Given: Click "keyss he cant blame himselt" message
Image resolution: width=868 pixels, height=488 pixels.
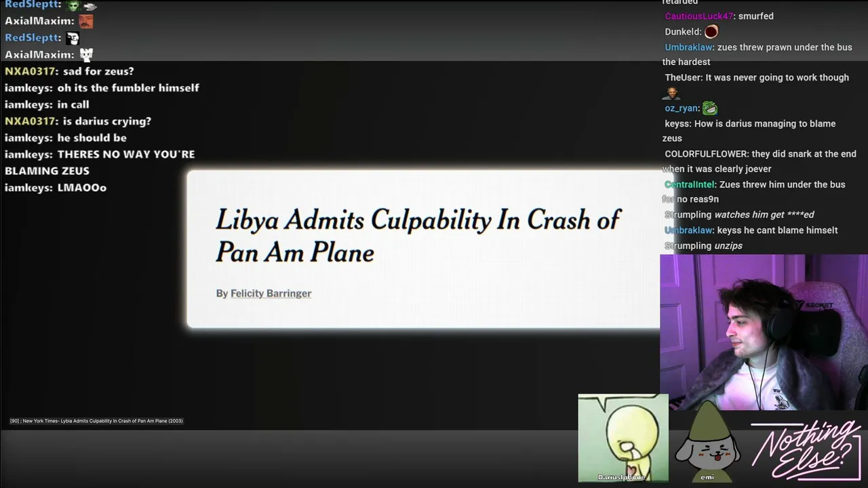Looking at the screenshot, I should coord(777,230).
